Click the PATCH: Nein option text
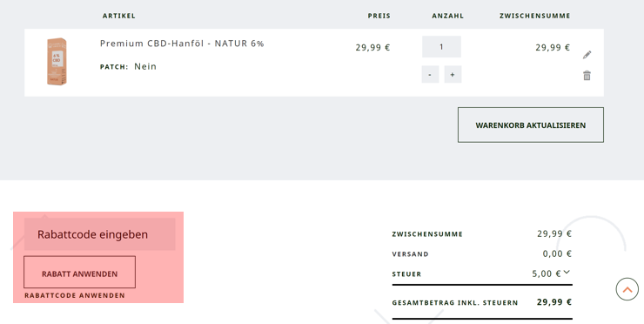Viewport: 644px width, 324px height. 128,66
